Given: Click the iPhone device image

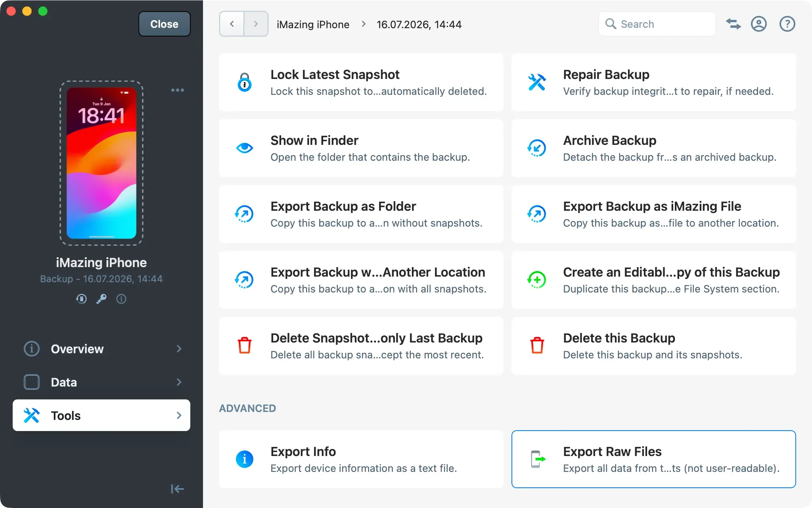Looking at the screenshot, I should [x=101, y=163].
